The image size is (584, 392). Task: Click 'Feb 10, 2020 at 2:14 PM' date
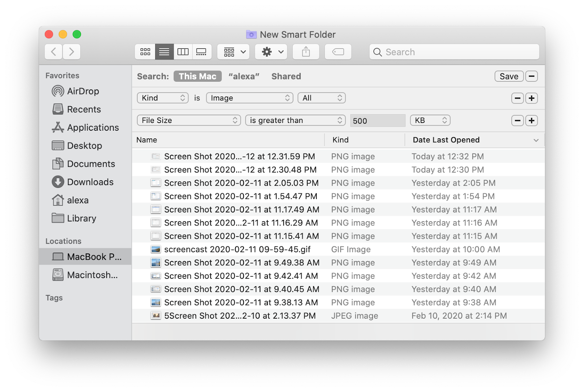click(x=459, y=316)
